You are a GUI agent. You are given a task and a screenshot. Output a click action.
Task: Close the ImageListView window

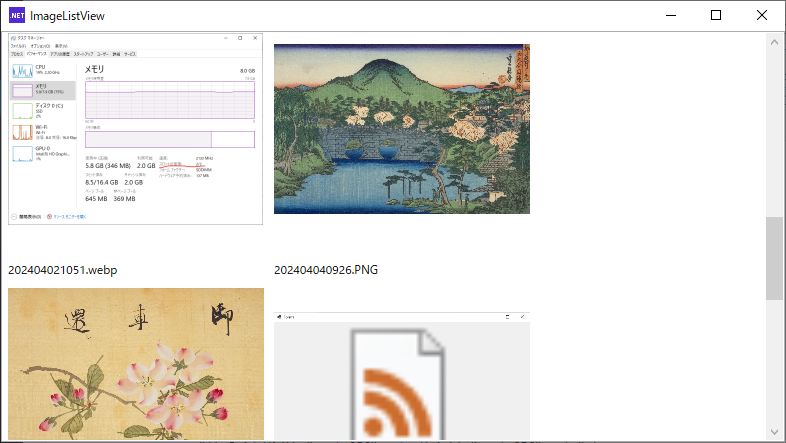point(761,16)
